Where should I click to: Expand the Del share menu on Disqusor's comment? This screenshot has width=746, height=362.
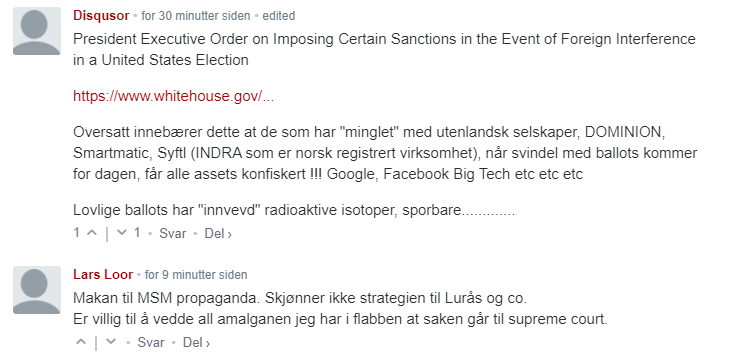point(218,233)
